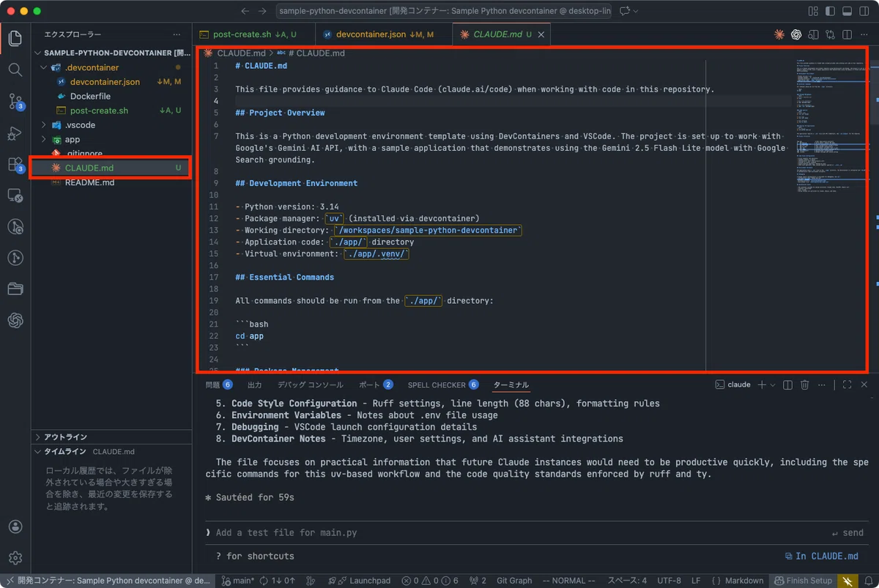Open the Search view in activity bar
The image size is (879, 588).
[15, 70]
